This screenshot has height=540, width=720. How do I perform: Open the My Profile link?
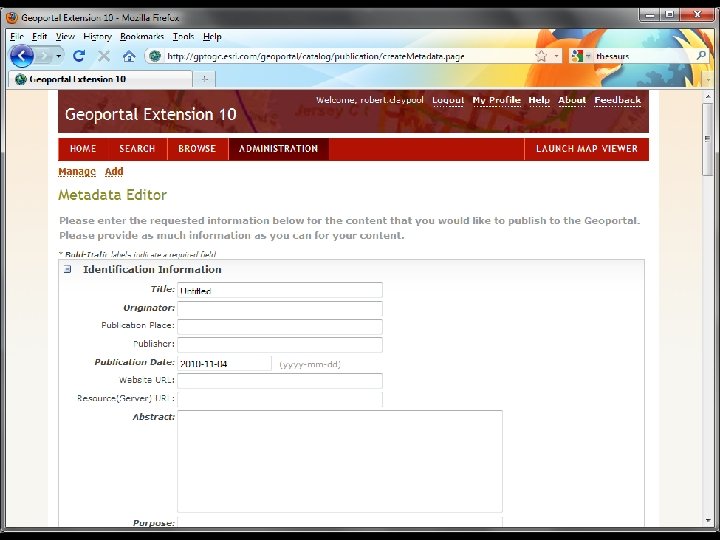coord(496,100)
